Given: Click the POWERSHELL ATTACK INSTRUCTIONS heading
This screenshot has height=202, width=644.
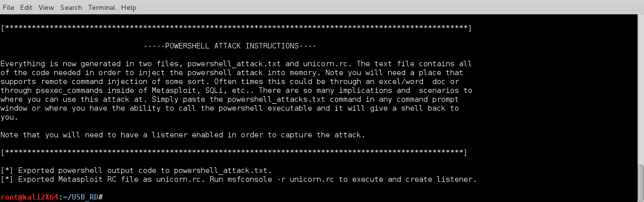Looking at the screenshot, I should click(x=230, y=46).
